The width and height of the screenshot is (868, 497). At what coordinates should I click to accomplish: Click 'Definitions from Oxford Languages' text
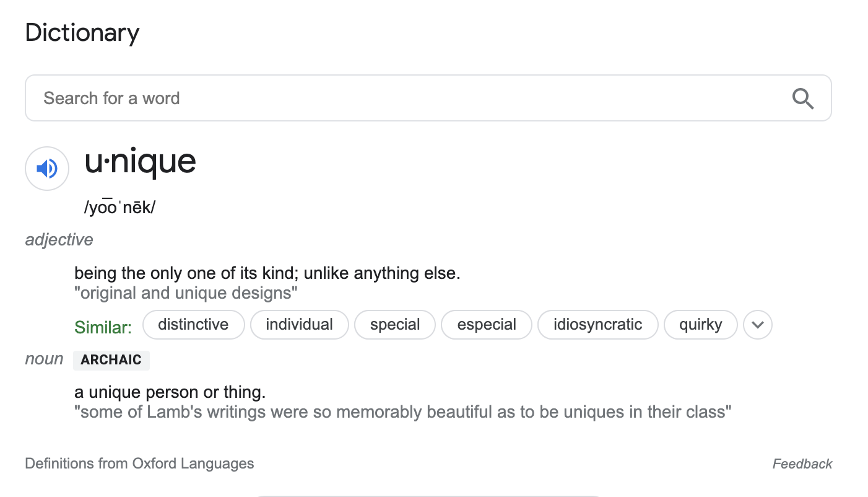139,464
